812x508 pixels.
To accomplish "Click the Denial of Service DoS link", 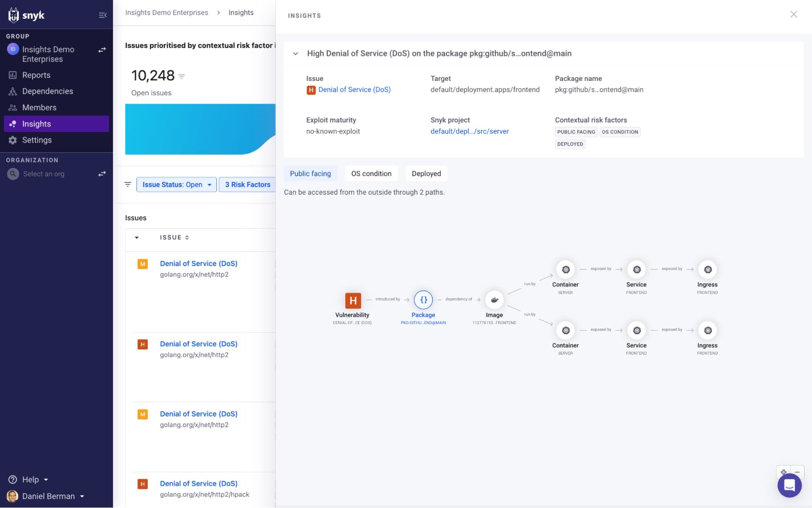I will point(355,89).
